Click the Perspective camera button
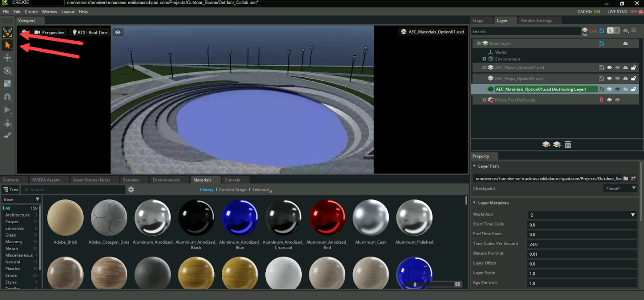The image size is (644, 300). pyautogui.click(x=49, y=33)
